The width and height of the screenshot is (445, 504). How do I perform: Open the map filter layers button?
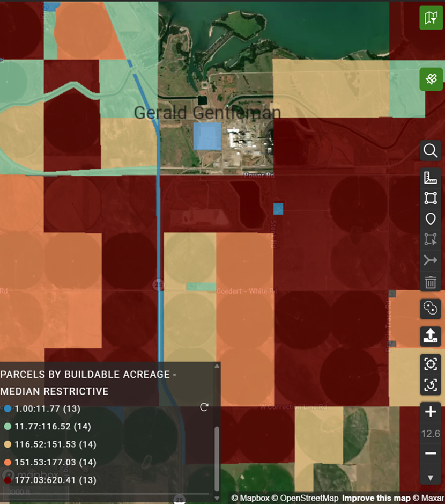pos(431,18)
